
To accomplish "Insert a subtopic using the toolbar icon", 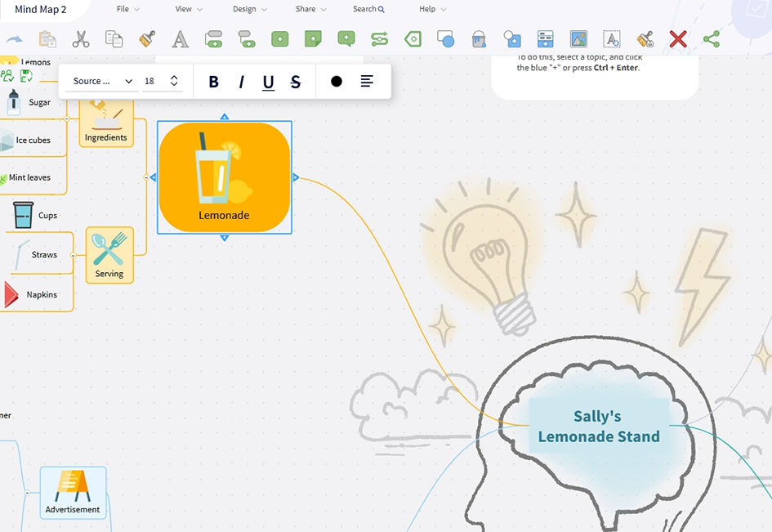I will tap(247, 38).
